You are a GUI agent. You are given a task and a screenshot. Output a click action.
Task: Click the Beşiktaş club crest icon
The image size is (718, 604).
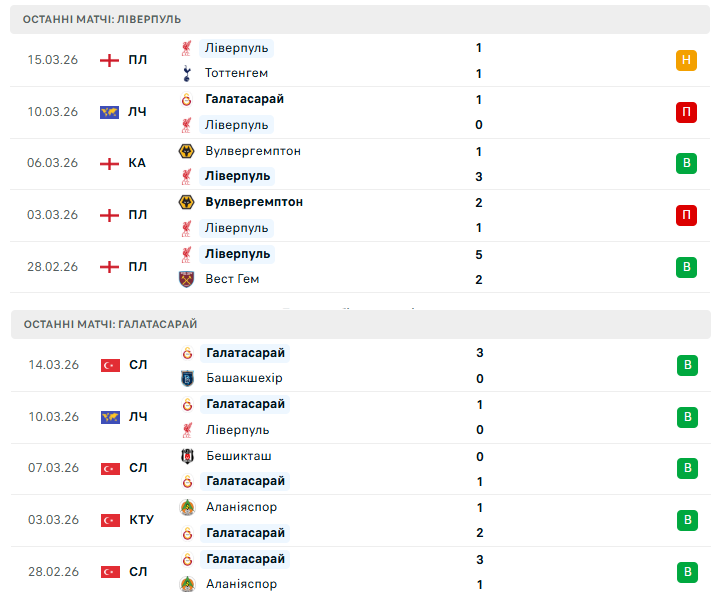[x=185, y=456]
